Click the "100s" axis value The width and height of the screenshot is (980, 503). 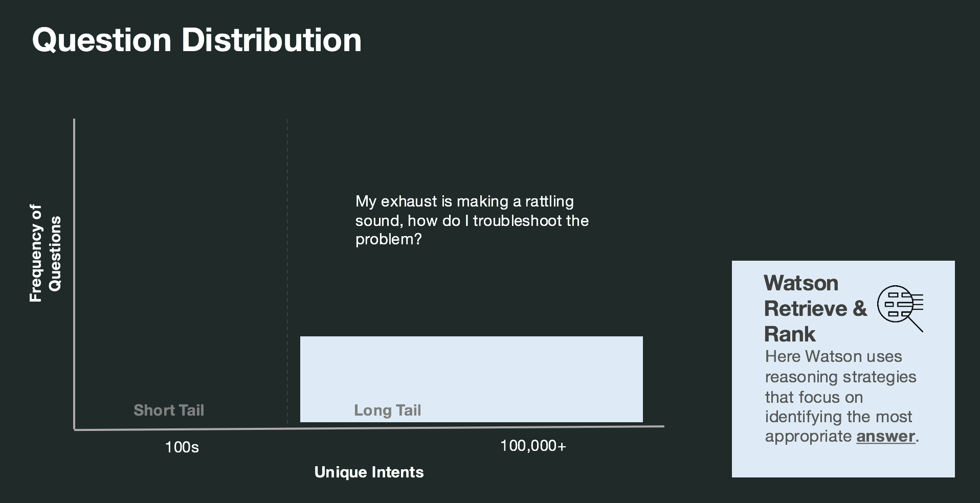pos(182,447)
